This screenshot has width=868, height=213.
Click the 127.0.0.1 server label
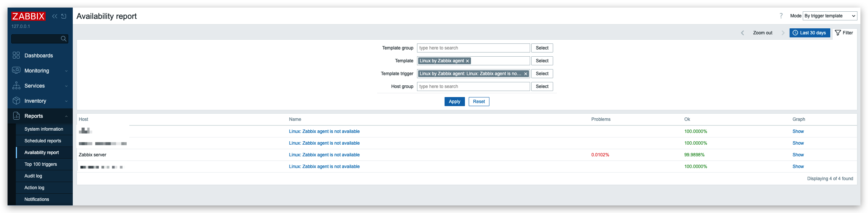click(x=21, y=26)
